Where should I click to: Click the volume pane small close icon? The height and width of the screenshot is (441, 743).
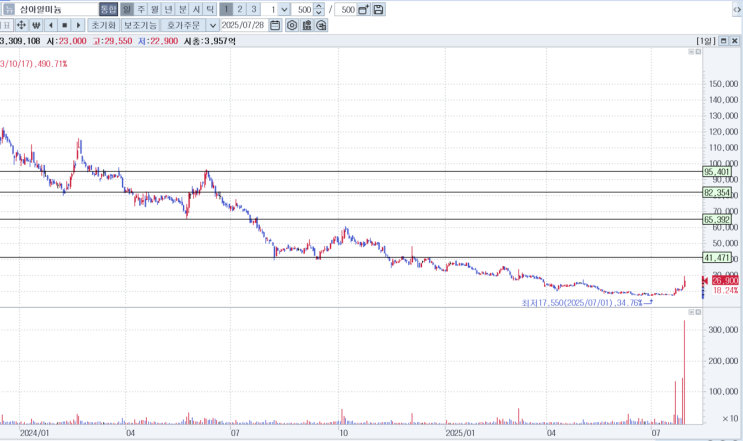point(698,312)
